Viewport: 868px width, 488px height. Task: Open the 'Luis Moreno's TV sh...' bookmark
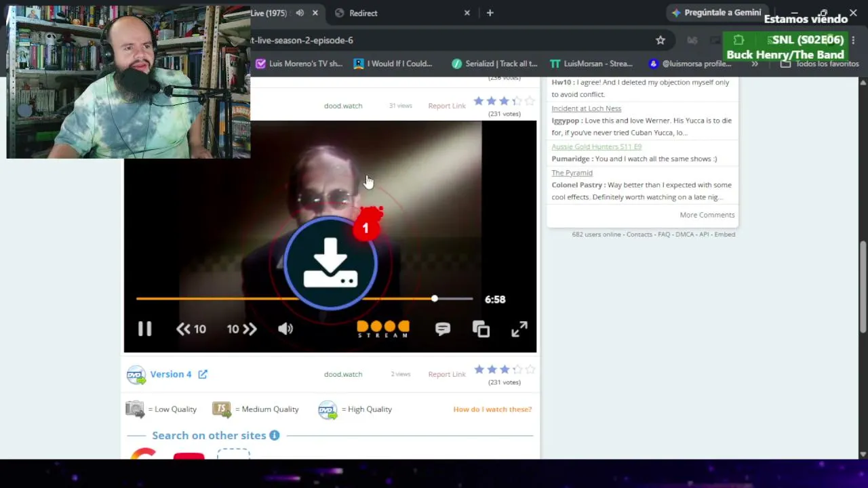tap(299, 64)
